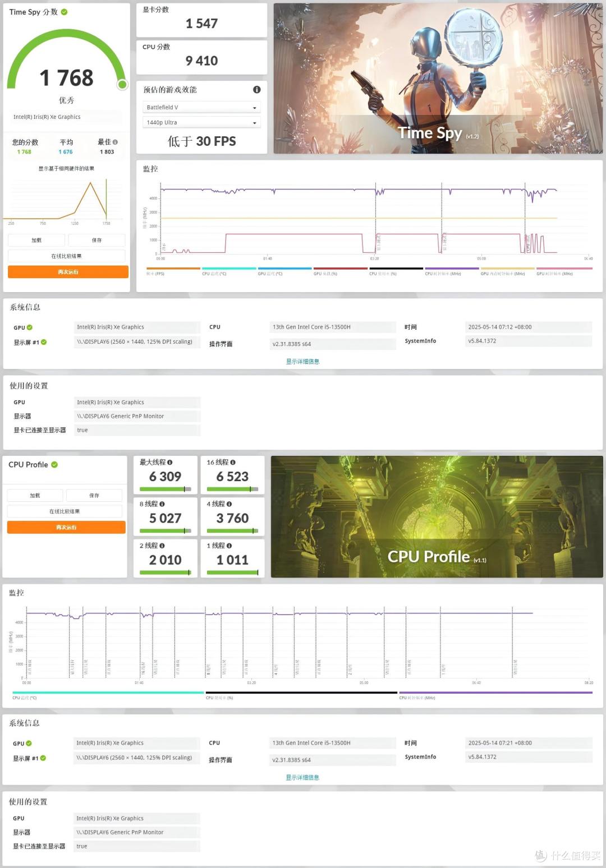Toggle CPU 温度 (°C) legend in CPU Profile chart
Screen dimensions: 606x868
tap(108, 696)
